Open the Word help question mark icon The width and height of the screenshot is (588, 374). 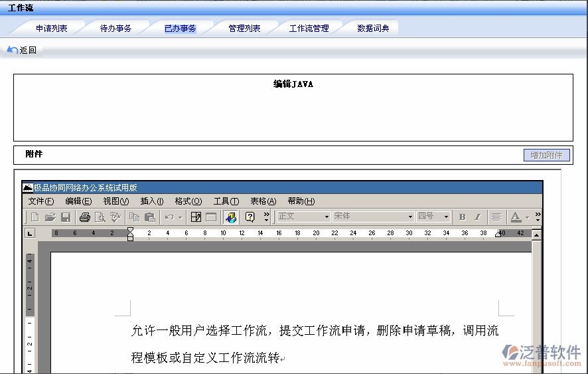250,217
